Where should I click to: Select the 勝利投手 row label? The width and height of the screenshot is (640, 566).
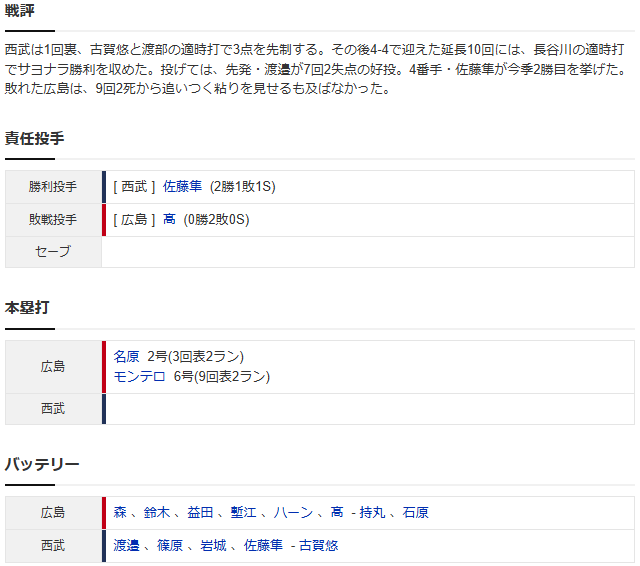point(53,187)
